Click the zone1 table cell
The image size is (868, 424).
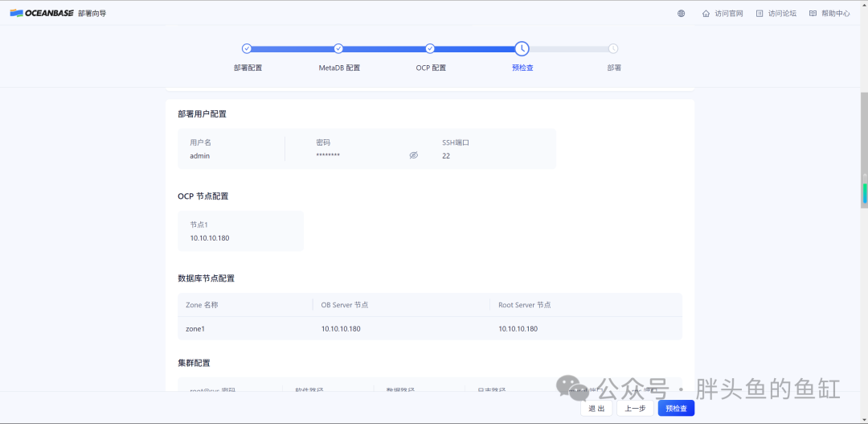[195, 329]
